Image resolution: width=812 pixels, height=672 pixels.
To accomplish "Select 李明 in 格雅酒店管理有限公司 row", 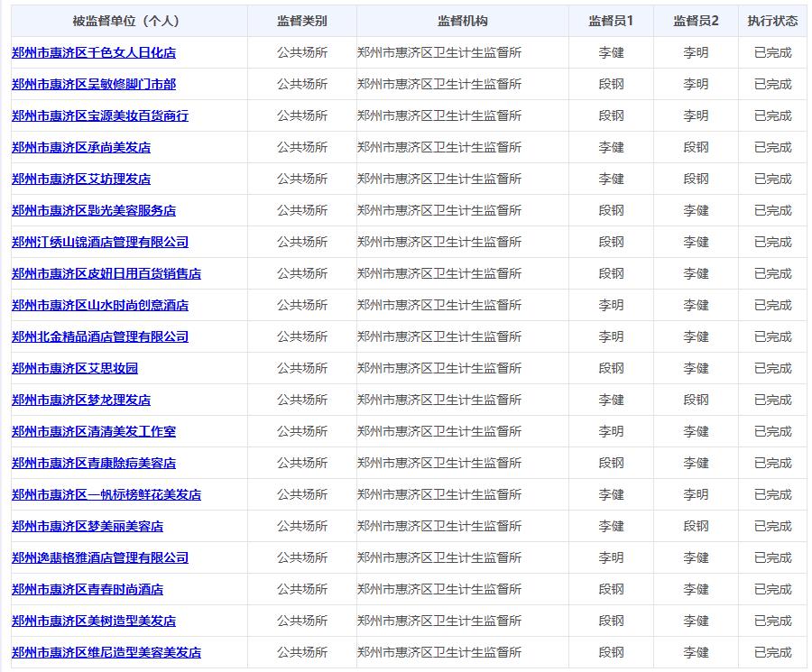I will [x=611, y=557].
